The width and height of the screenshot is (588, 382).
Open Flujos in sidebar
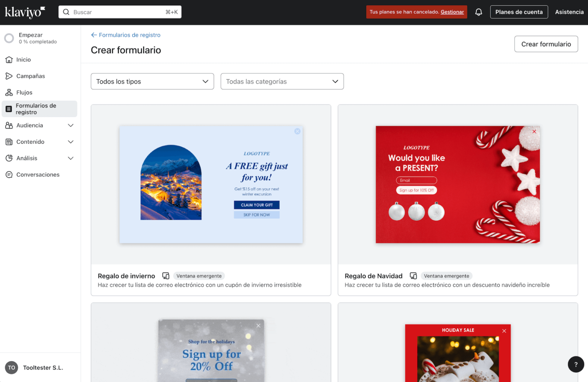pyautogui.click(x=39, y=92)
